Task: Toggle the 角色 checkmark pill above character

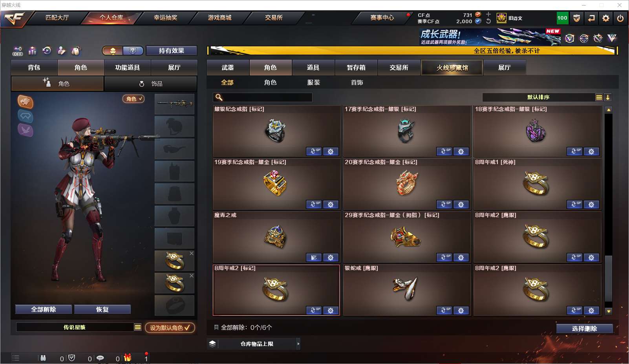Action: (x=133, y=99)
